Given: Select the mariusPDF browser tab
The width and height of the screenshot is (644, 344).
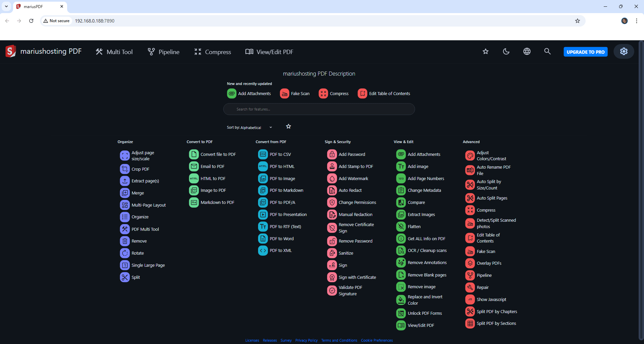Looking at the screenshot, I should [40, 6].
